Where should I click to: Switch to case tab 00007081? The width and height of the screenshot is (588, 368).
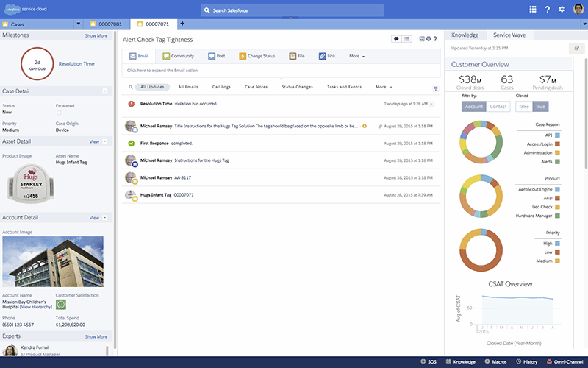pos(107,24)
